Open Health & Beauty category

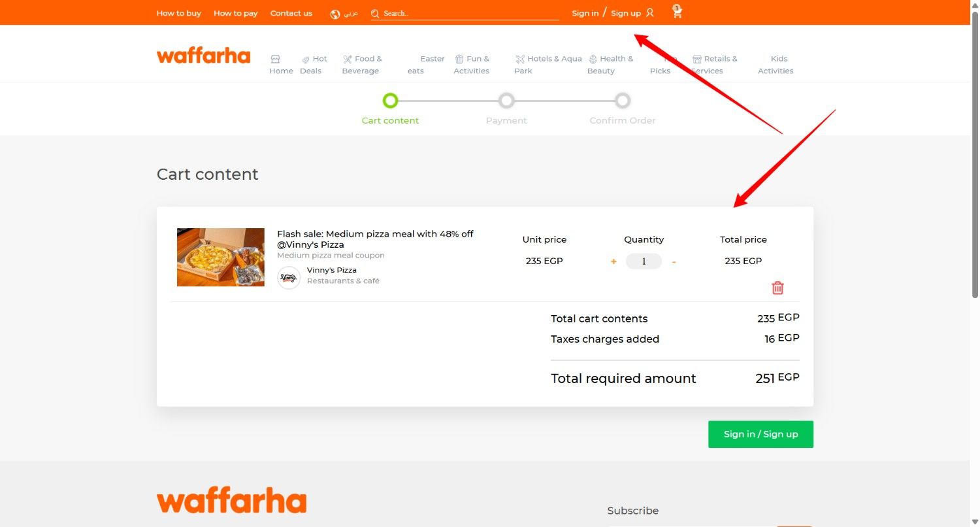point(610,65)
